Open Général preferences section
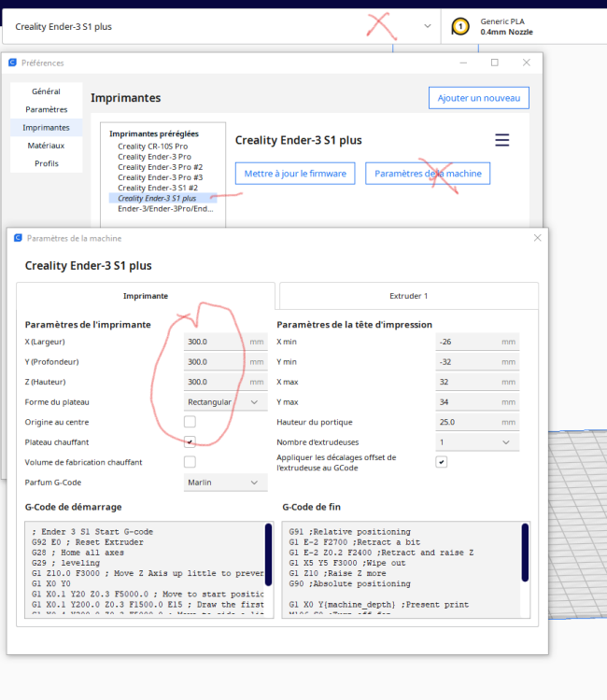 click(46, 91)
